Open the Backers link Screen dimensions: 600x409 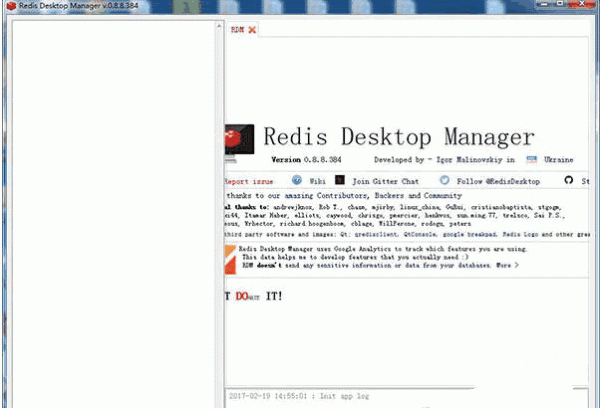click(389, 196)
